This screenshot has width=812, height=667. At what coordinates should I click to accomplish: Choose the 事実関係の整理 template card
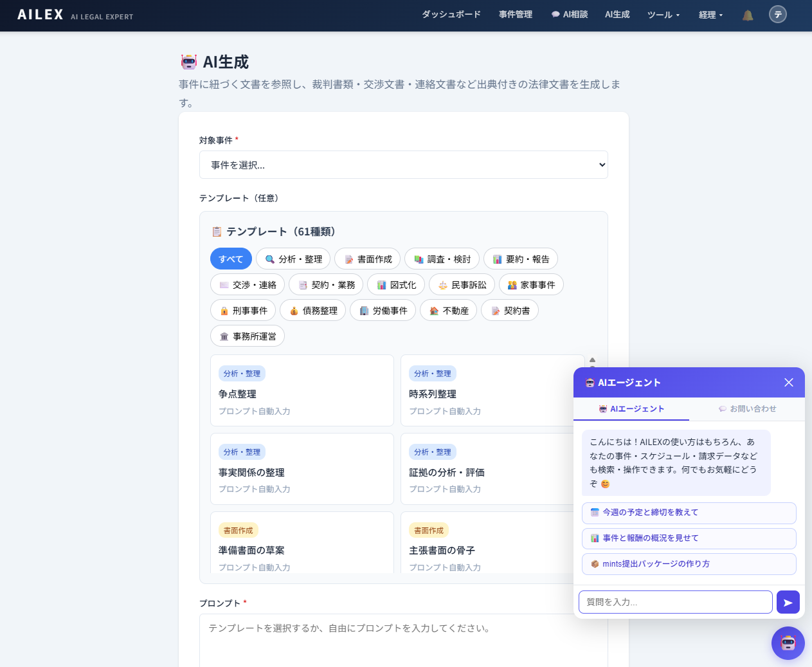pos(302,469)
